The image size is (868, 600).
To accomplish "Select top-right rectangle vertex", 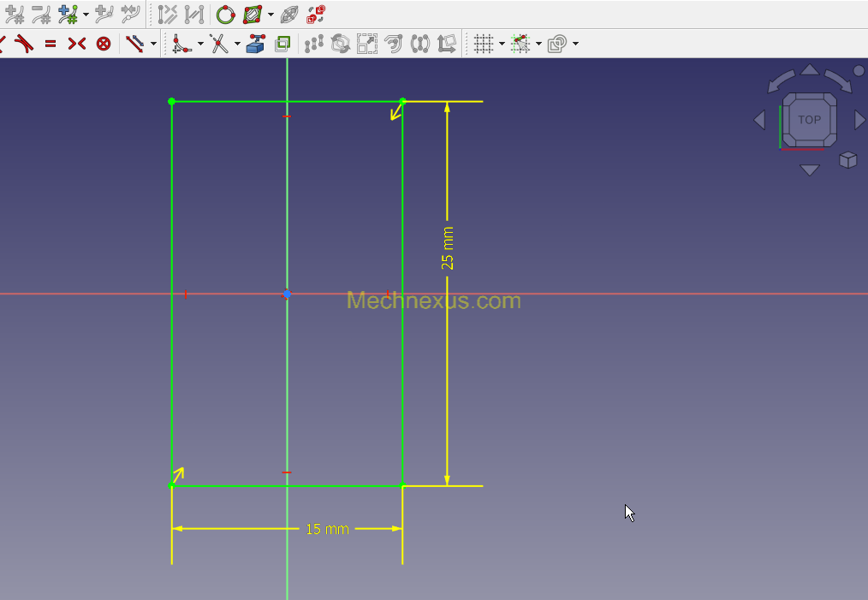I will point(402,101).
